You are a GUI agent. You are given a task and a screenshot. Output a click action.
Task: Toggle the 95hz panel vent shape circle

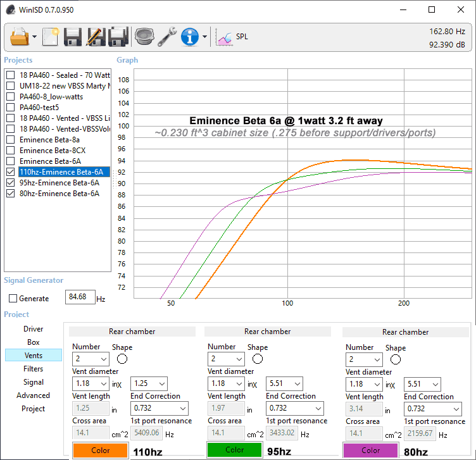258,359
